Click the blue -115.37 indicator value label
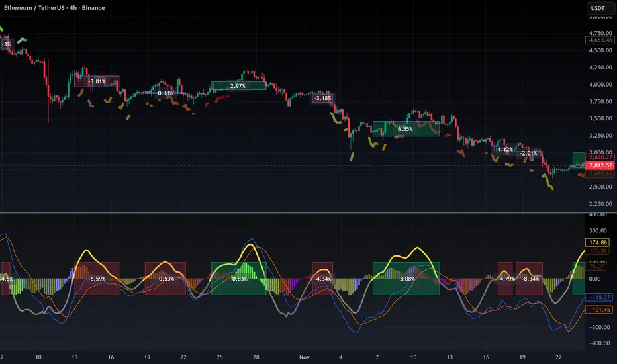Screen dimensions: 617x364 599,297
